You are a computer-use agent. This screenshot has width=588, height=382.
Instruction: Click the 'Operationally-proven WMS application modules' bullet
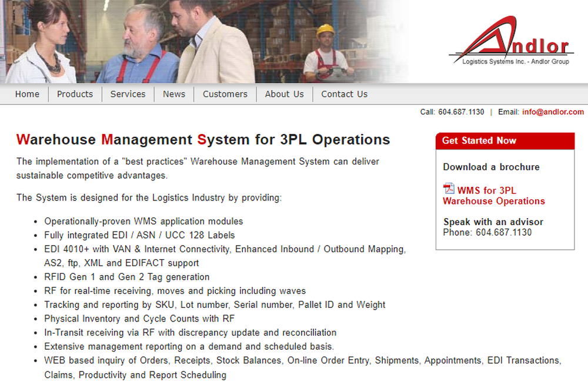point(143,221)
